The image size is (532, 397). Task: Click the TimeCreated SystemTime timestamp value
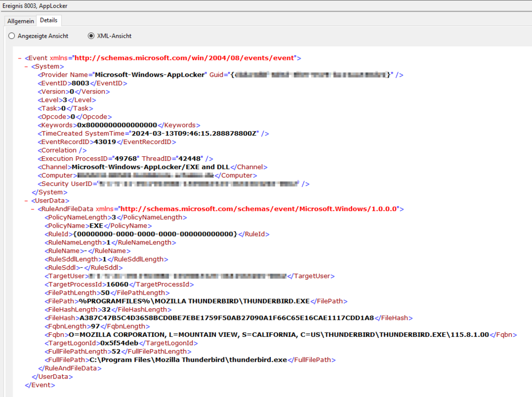[x=193, y=133]
